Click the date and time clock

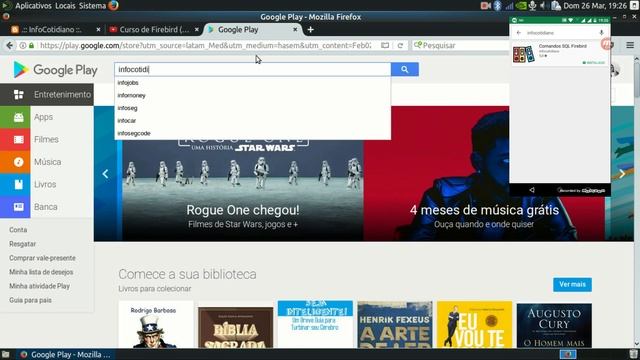coord(595,6)
